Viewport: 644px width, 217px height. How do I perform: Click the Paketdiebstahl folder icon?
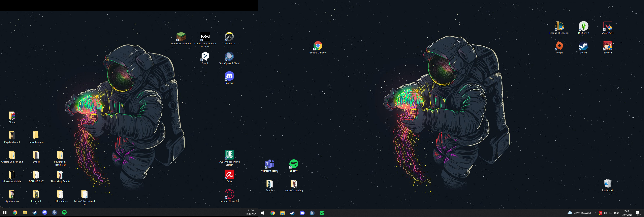click(x=12, y=137)
